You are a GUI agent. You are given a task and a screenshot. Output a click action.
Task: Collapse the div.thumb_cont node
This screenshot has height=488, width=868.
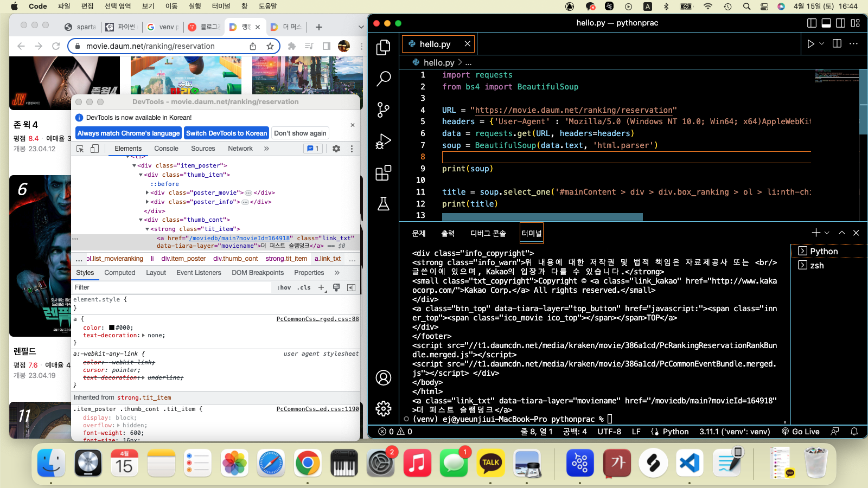pyautogui.click(x=141, y=220)
